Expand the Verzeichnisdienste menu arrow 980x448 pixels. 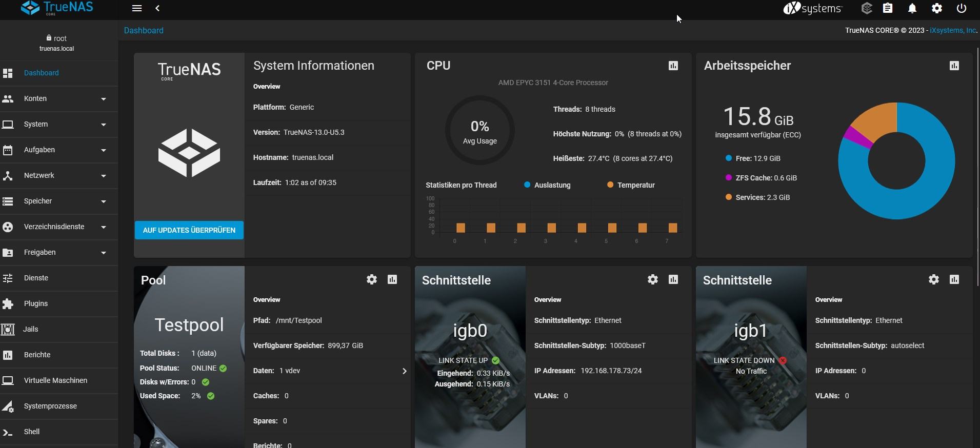[x=104, y=227]
